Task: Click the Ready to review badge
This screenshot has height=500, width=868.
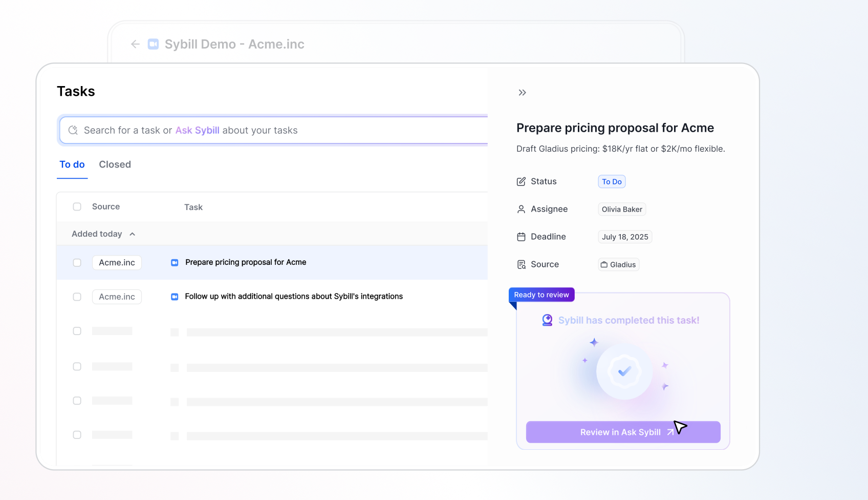Action: 541,295
